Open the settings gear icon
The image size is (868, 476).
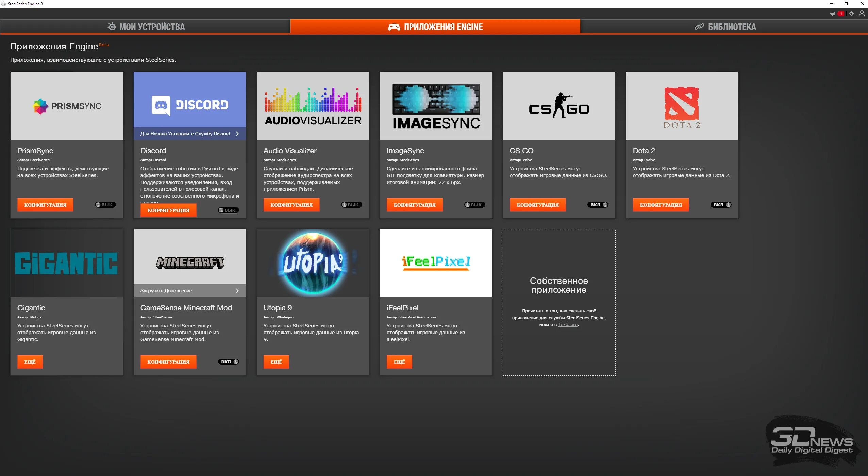click(x=851, y=14)
